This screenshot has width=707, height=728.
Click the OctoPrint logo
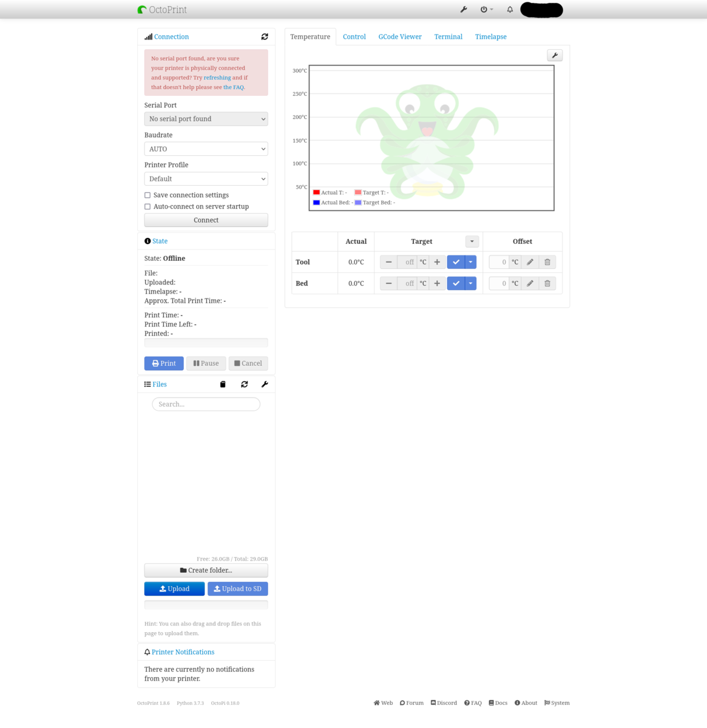[x=162, y=10]
